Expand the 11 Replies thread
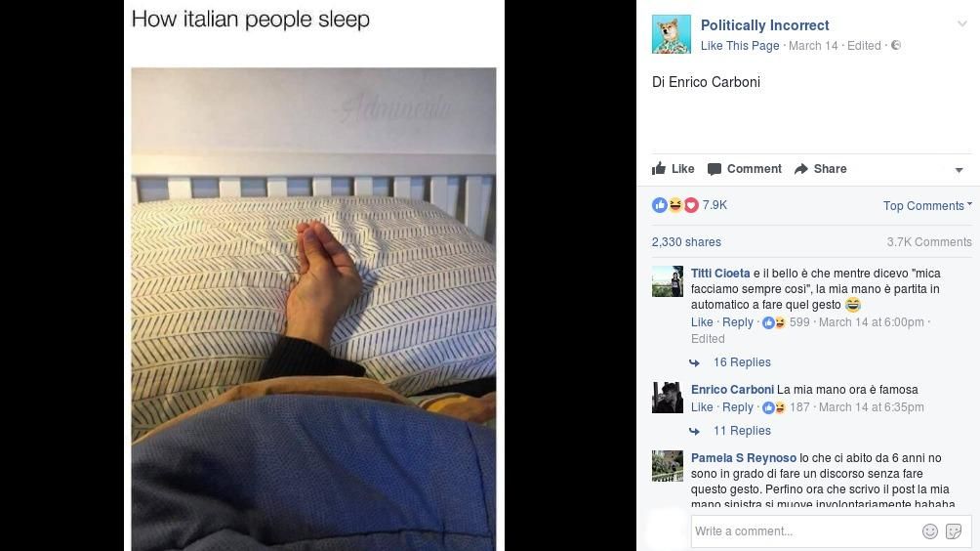The width and height of the screenshot is (980, 551). [x=742, y=430]
